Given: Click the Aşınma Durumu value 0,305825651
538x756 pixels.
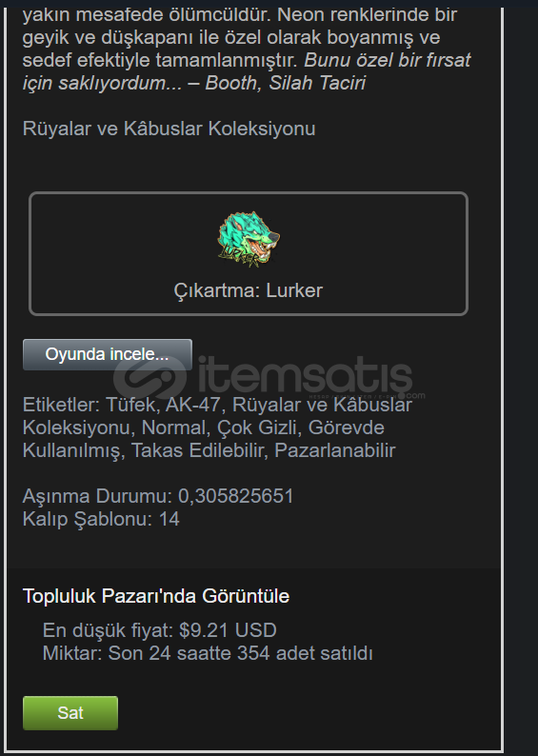Looking at the screenshot, I should [x=236, y=496].
